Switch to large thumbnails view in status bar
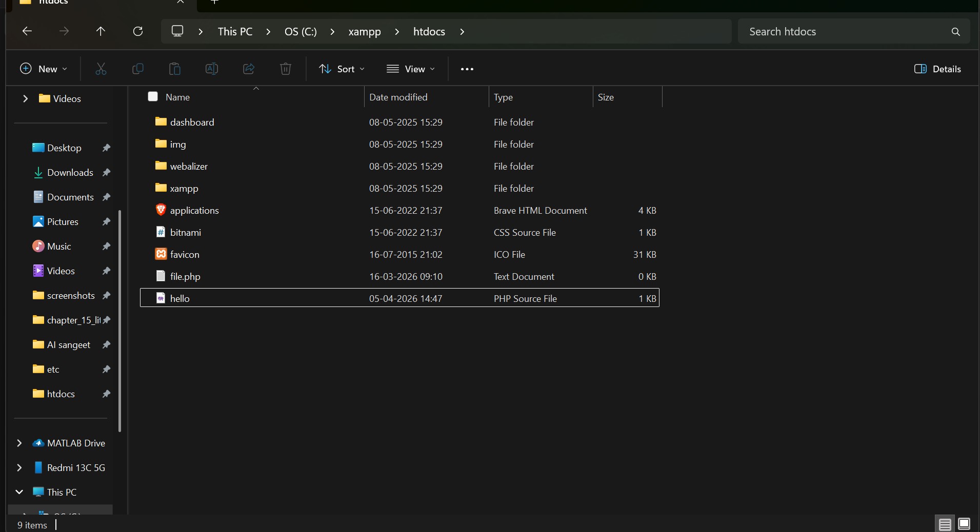This screenshot has height=532, width=980. (x=965, y=524)
